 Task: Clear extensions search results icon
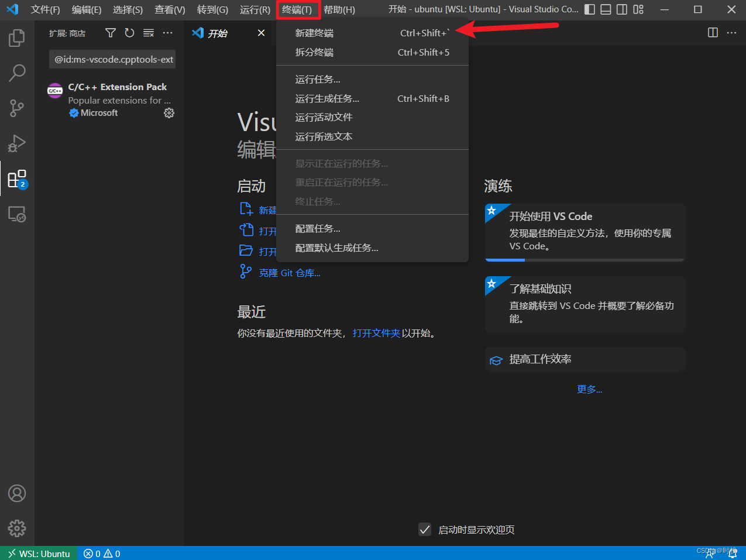(149, 33)
